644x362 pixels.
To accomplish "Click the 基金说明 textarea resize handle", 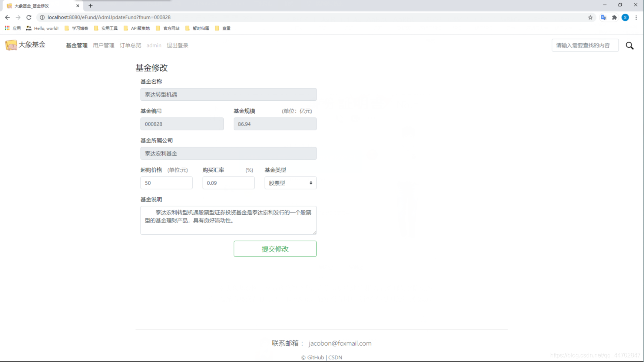I will (314, 232).
